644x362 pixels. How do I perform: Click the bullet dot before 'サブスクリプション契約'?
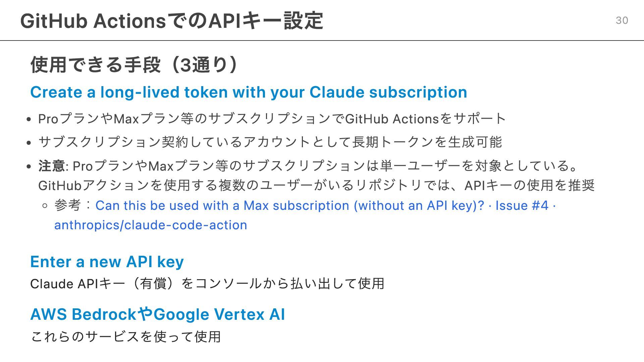pyautogui.click(x=29, y=143)
